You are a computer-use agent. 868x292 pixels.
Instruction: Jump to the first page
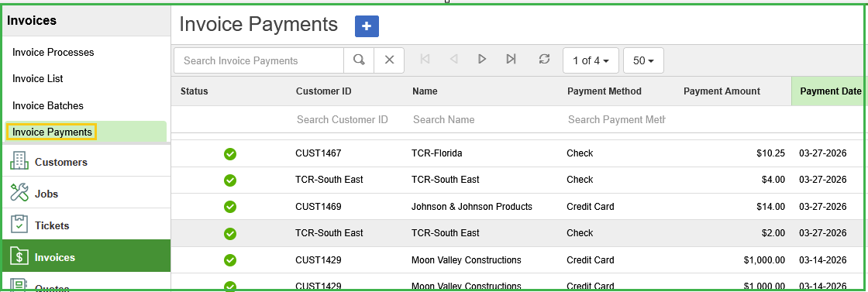tap(425, 59)
